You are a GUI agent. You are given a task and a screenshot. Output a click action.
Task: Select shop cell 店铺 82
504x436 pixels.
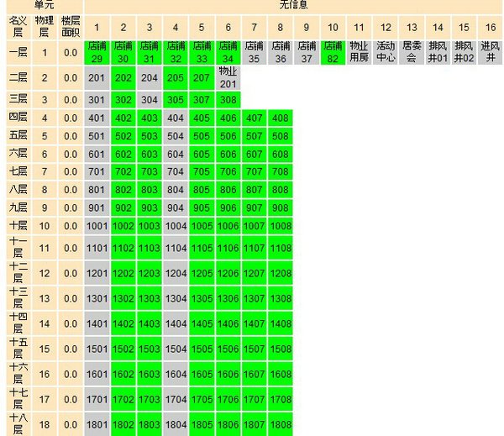click(x=333, y=53)
